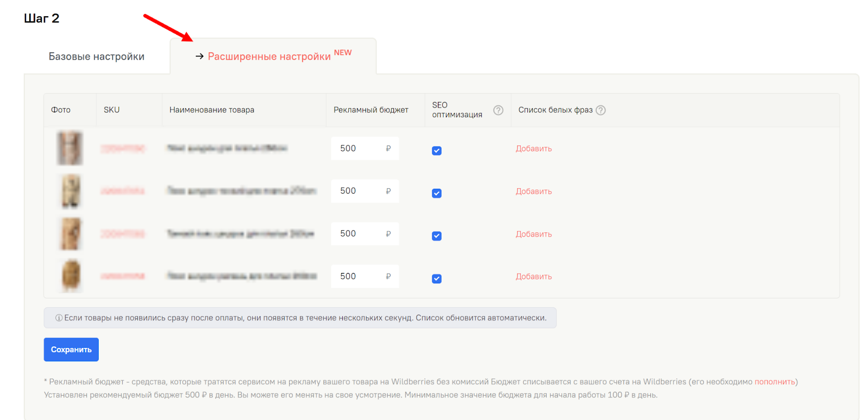Open Расширенные настройки tab
The height and width of the screenshot is (420, 868).
(x=269, y=56)
